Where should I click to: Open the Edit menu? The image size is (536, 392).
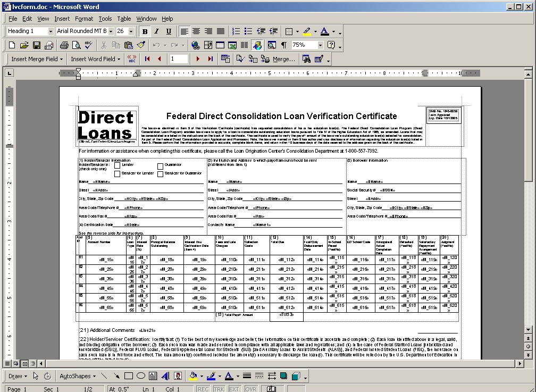click(27, 19)
